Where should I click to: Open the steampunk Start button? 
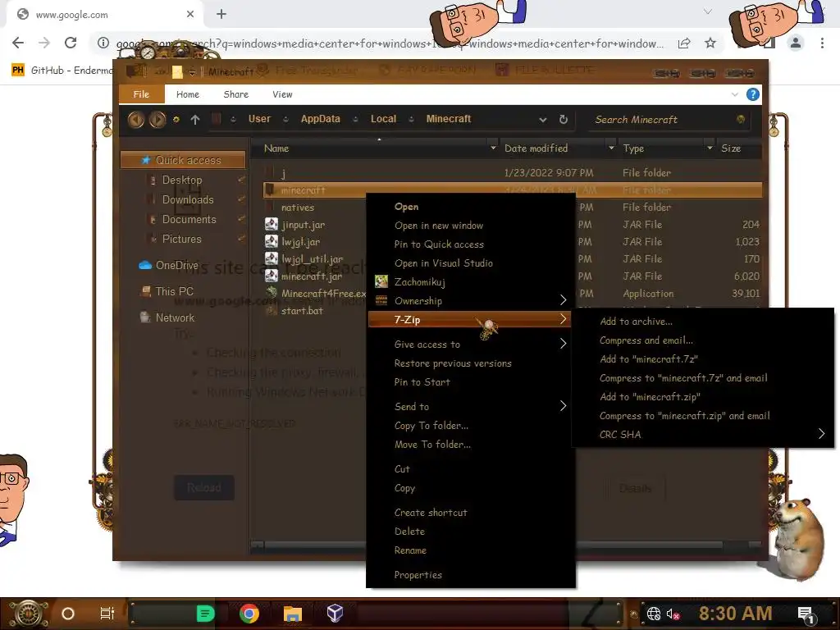[29, 614]
